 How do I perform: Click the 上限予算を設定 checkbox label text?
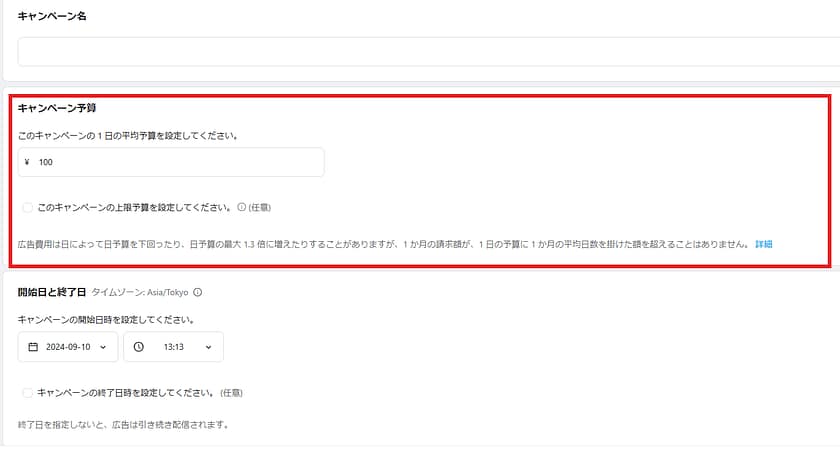[x=135, y=208]
